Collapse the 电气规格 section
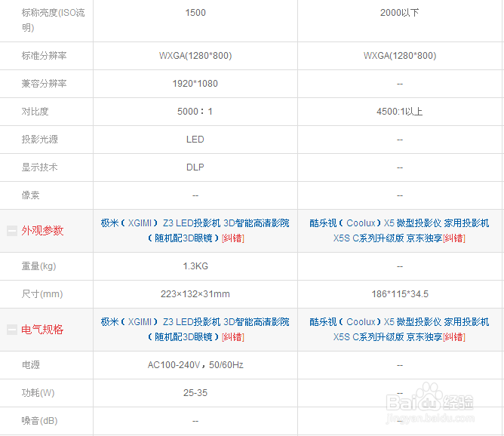This screenshot has width=504, height=436. [x=12, y=330]
